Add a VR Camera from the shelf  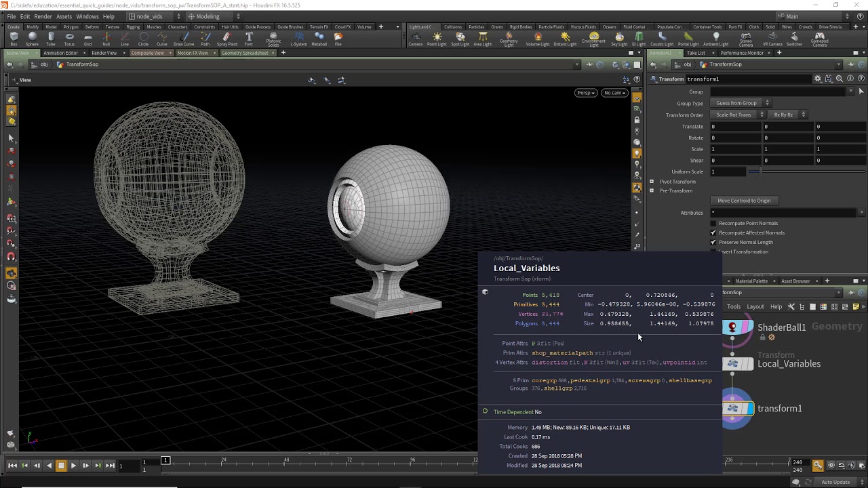coord(772,39)
